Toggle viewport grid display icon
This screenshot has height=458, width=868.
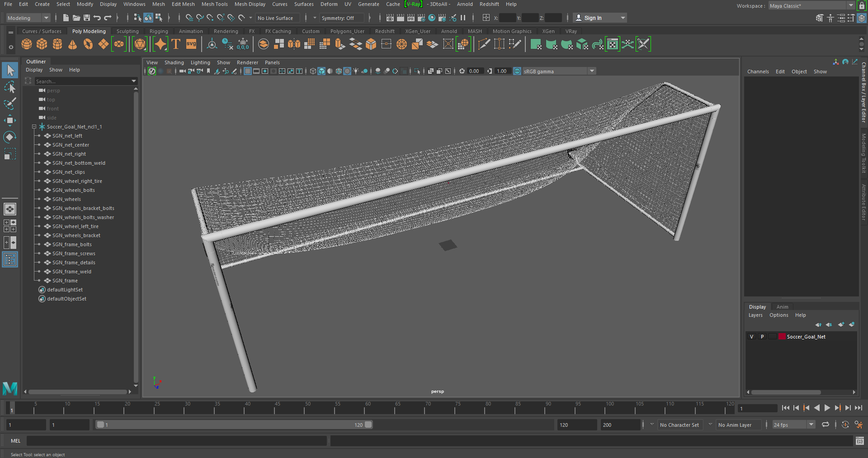[x=248, y=71]
